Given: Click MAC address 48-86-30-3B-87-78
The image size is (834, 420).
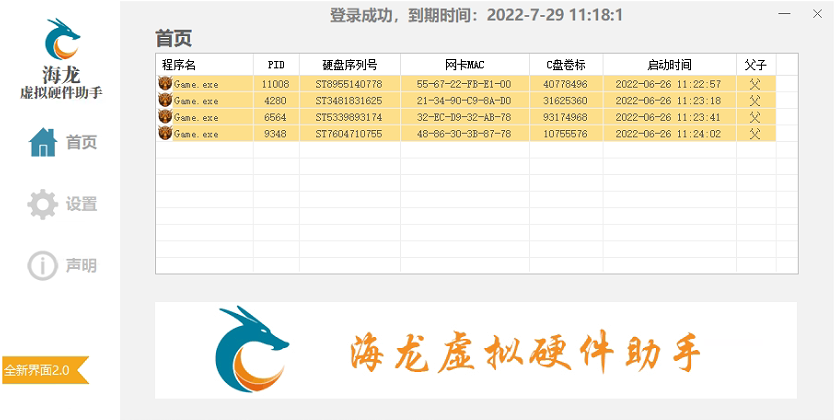Looking at the screenshot, I should [464, 134].
